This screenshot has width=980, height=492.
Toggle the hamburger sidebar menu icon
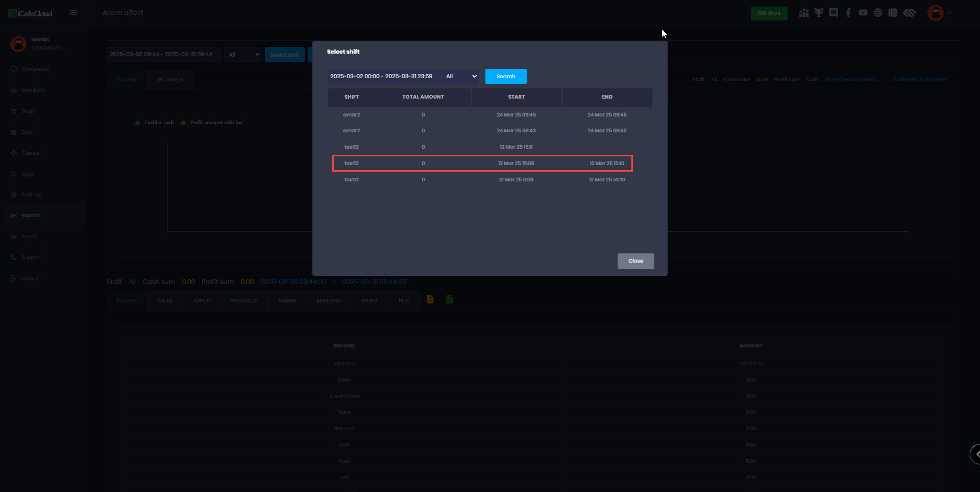point(73,13)
